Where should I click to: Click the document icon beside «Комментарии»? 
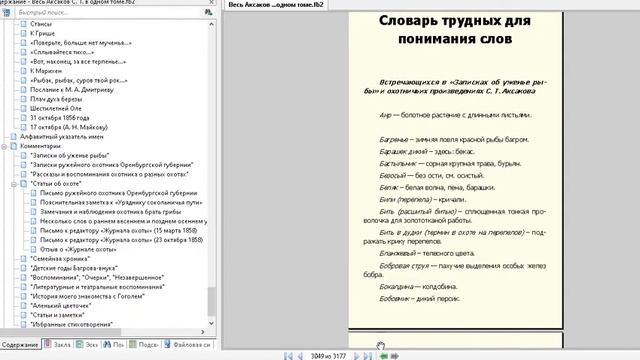[14, 146]
